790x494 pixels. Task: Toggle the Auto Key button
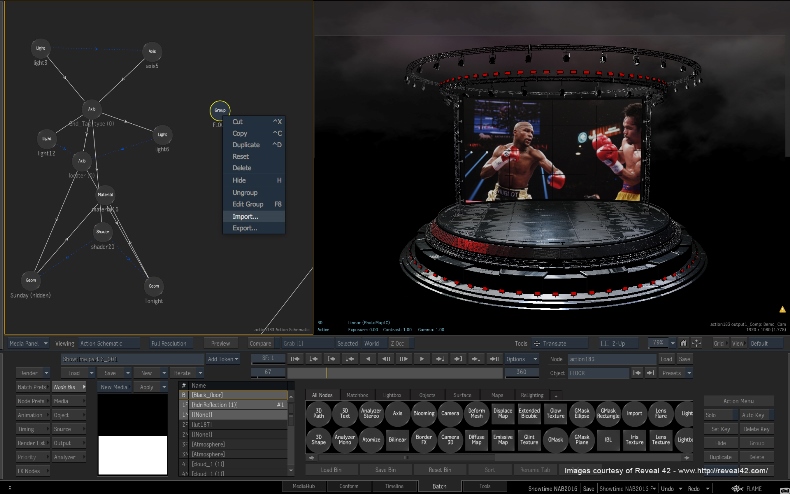(x=757, y=415)
